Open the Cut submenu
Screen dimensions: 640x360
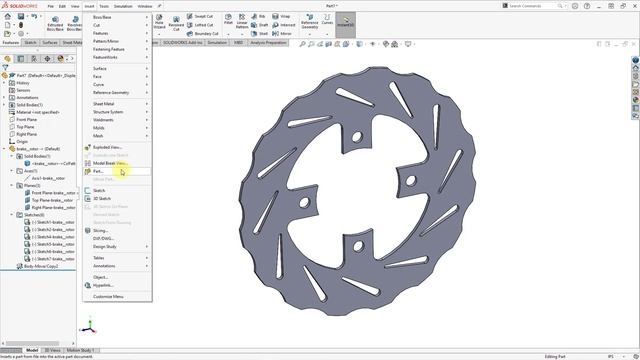(x=117, y=25)
